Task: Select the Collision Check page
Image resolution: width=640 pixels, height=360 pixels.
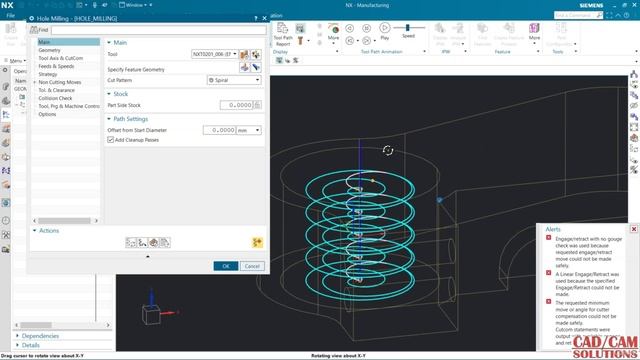Action: [x=55, y=98]
